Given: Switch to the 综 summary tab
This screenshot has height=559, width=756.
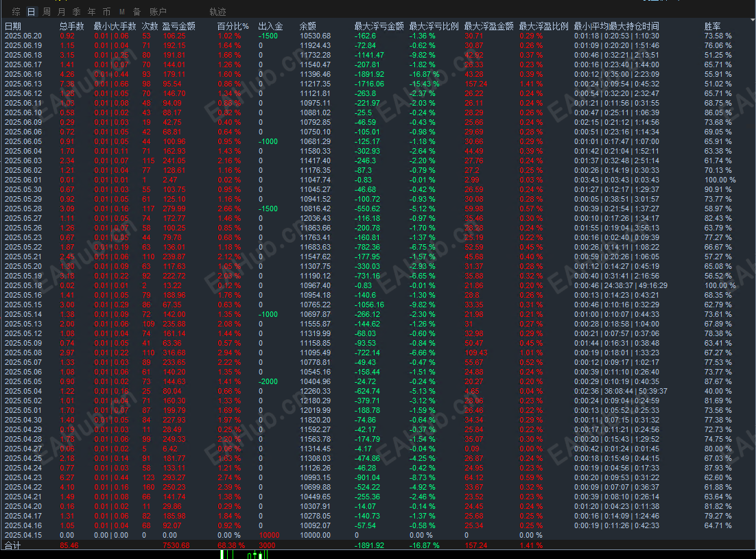Looking at the screenshot, I should click(x=16, y=12).
